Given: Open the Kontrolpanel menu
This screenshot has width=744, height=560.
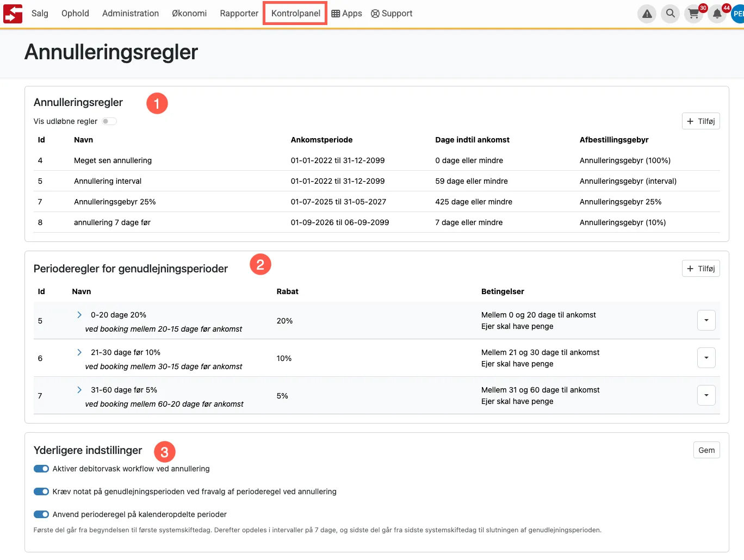Looking at the screenshot, I should (295, 14).
